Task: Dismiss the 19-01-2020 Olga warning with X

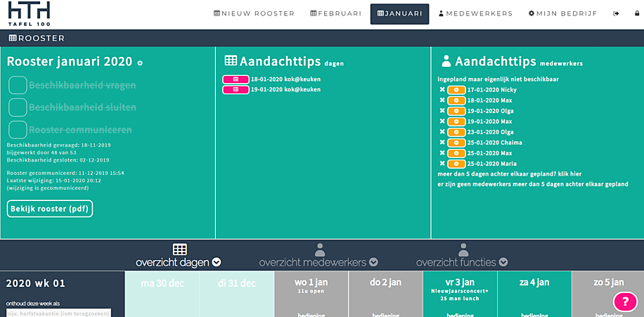Action: [442, 111]
